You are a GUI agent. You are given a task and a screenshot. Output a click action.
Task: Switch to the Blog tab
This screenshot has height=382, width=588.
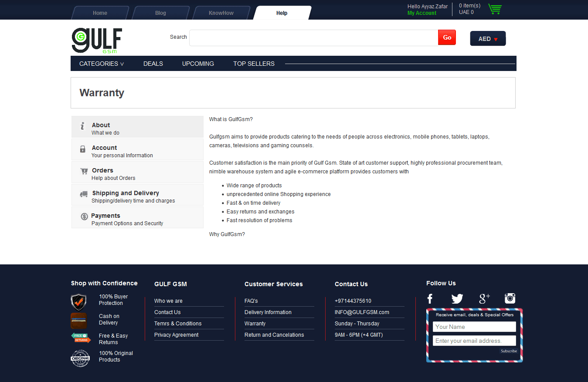coord(160,13)
